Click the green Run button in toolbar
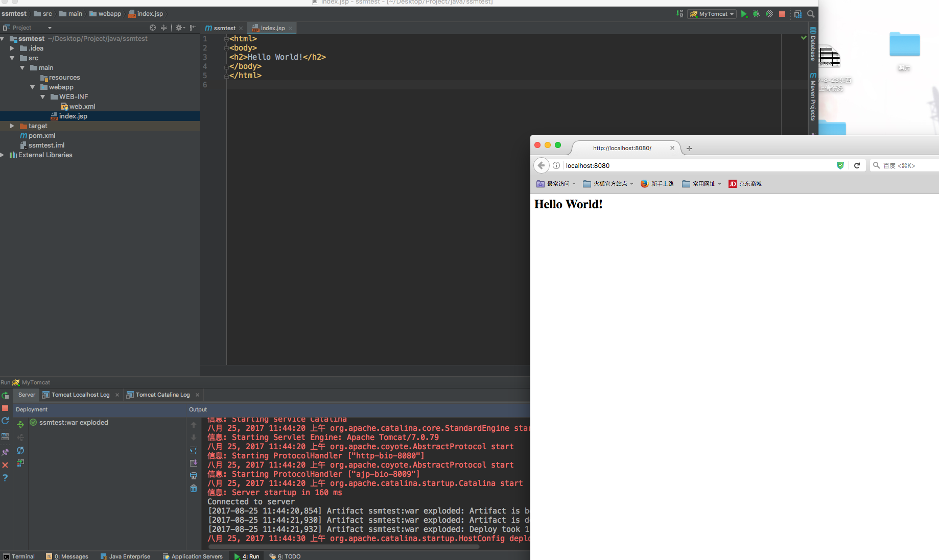The width and height of the screenshot is (939, 560). (744, 14)
